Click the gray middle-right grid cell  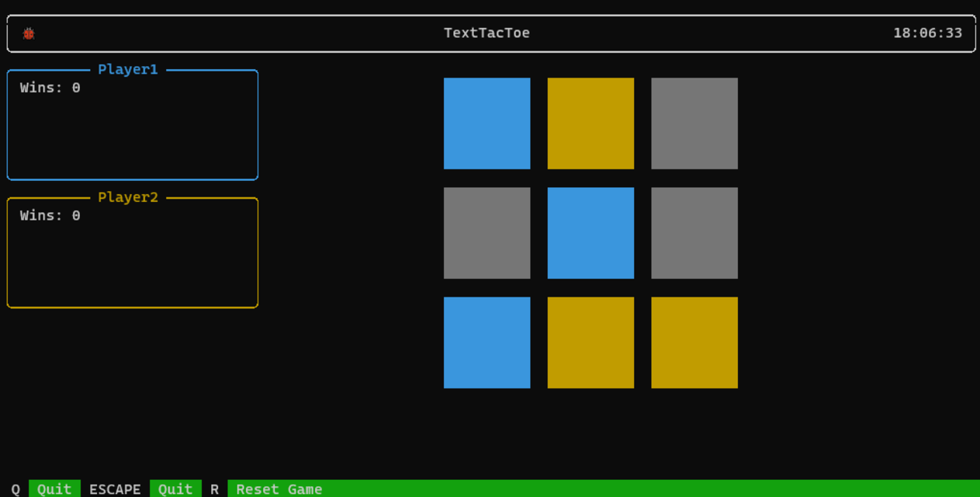tap(694, 232)
